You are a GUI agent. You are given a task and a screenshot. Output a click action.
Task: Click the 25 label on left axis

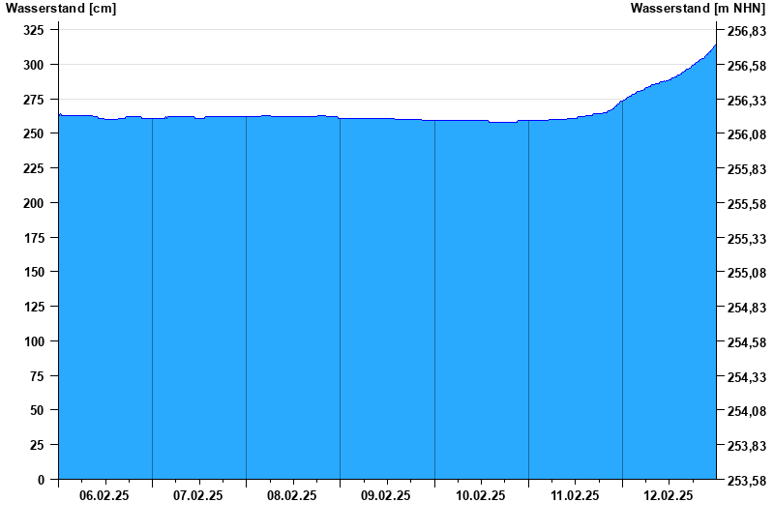coord(37,445)
